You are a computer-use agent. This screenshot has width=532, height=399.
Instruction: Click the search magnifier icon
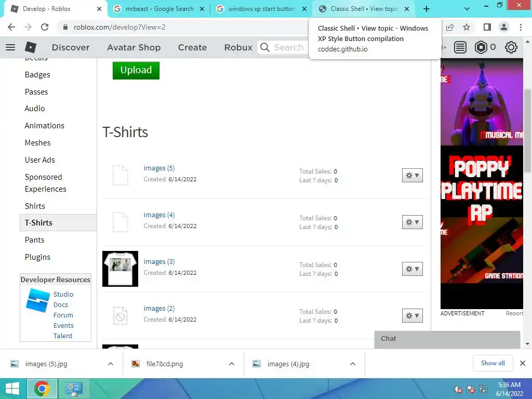click(x=264, y=47)
